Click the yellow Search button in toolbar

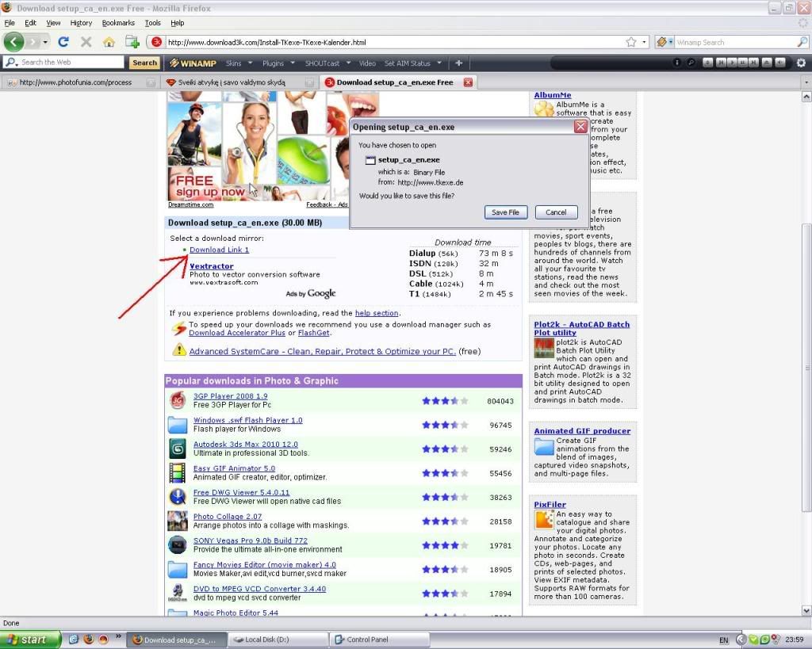tap(144, 63)
